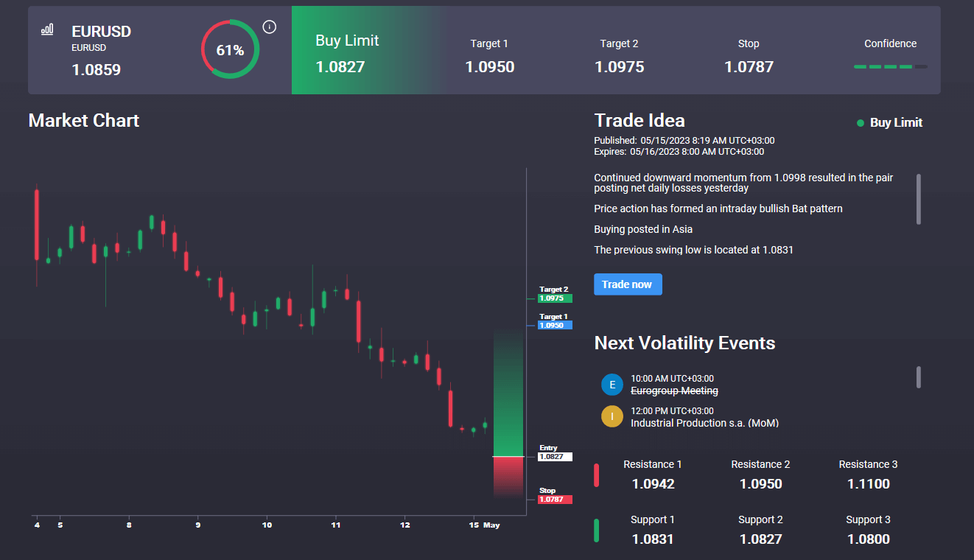Click the Target 2 1.0975 chart label
Screen dimensions: 974x560
tap(555, 295)
